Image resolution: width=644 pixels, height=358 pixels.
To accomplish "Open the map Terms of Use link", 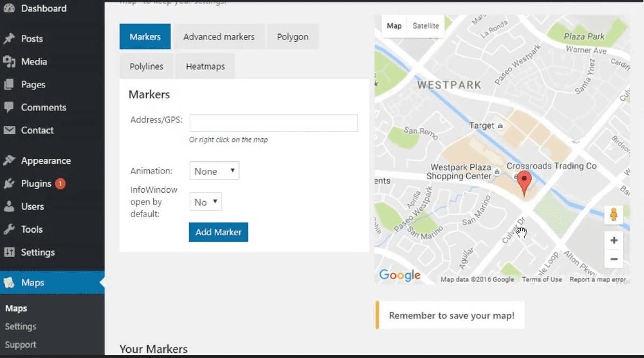I will [x=542, y=280].
